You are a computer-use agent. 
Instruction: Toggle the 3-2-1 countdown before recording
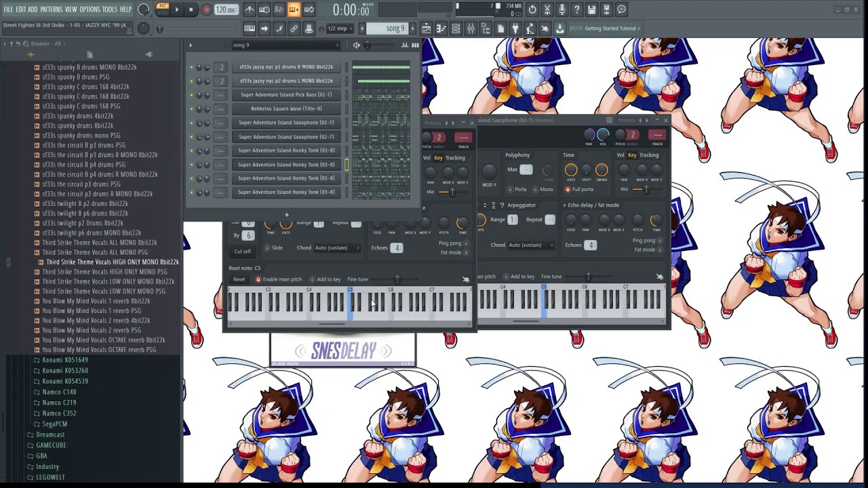click(279, 10)
